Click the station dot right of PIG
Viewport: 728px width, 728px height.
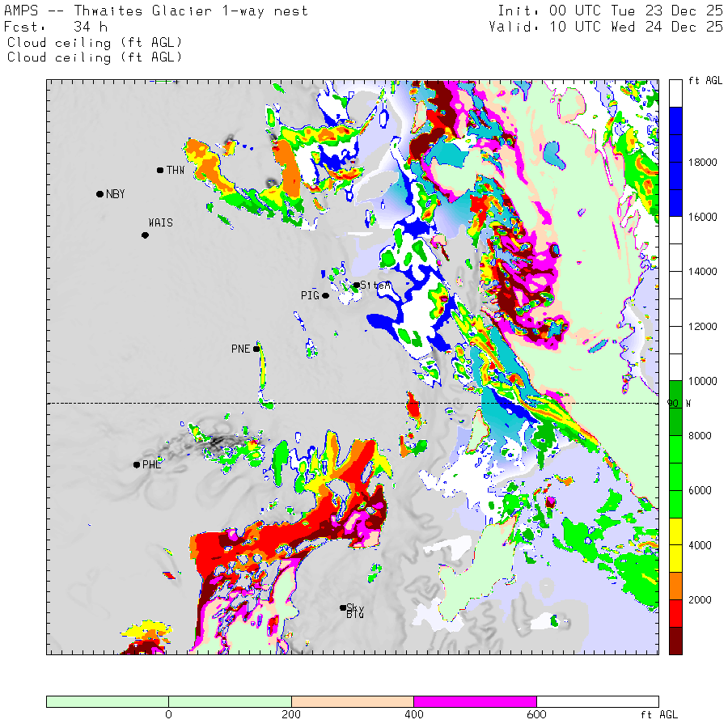[356, 285]
